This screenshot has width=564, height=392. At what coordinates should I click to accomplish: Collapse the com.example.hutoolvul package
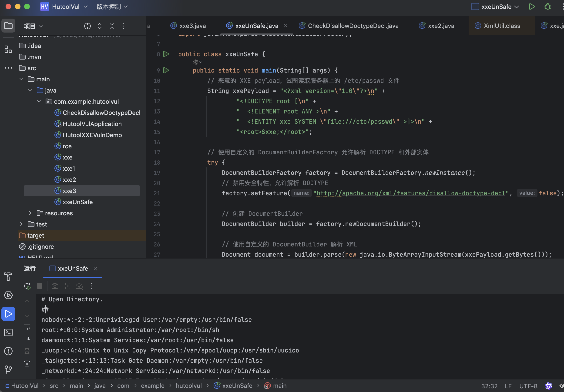coord(39,101)
